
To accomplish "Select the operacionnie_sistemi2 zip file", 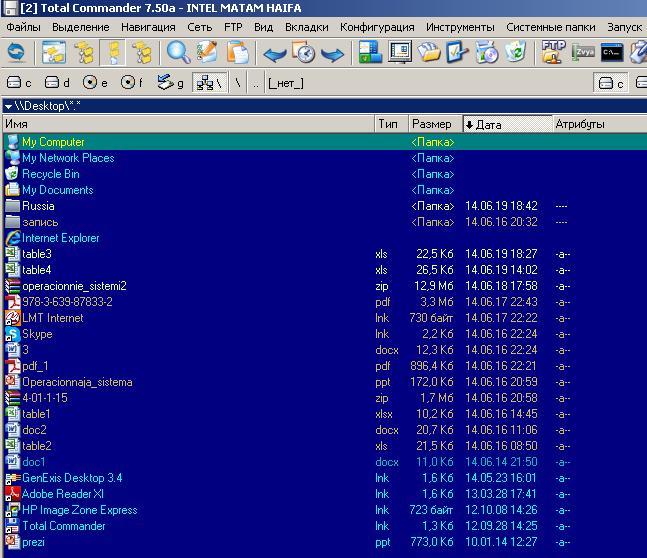I will pos(74,286).
